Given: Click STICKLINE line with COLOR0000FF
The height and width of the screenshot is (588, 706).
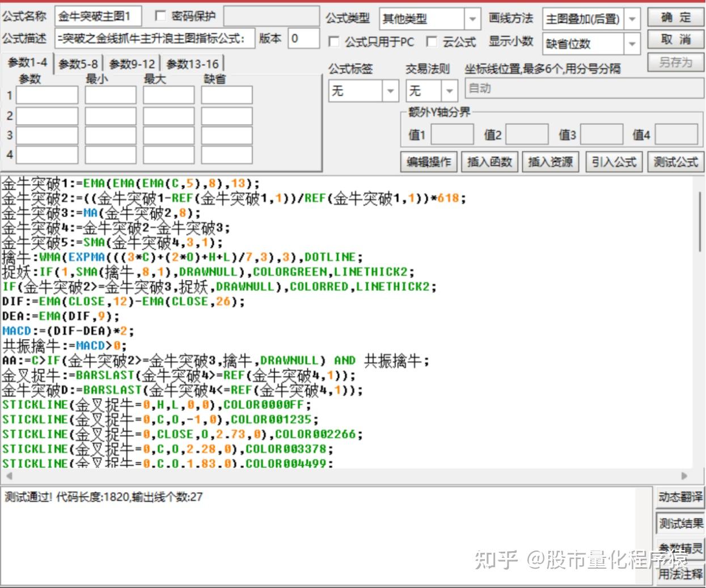Looking at the screenshot, I should tap(157, 405).
